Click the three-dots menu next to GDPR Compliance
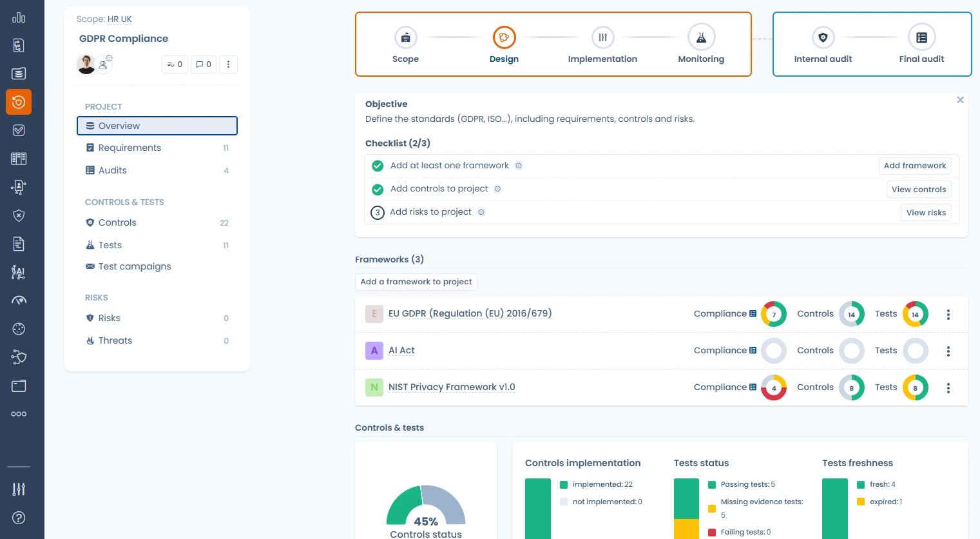This screenshot has height=539, width=980. 229,64
